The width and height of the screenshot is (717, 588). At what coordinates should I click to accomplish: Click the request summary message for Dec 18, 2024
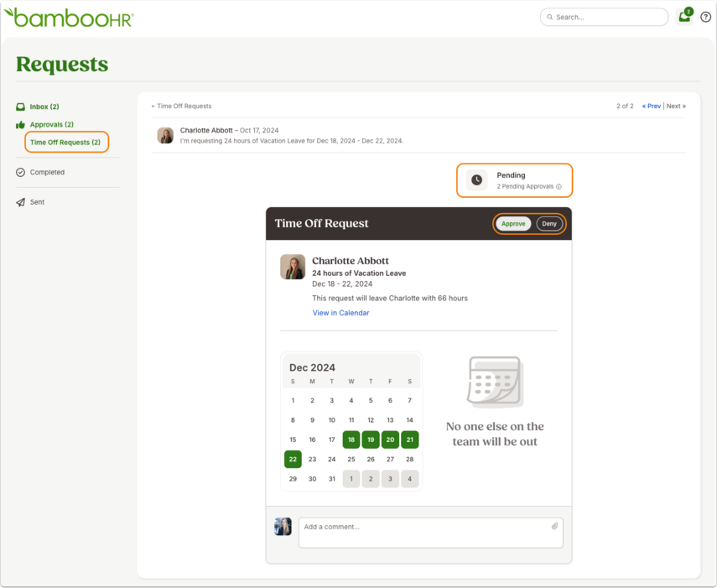[x=292, y=141]
